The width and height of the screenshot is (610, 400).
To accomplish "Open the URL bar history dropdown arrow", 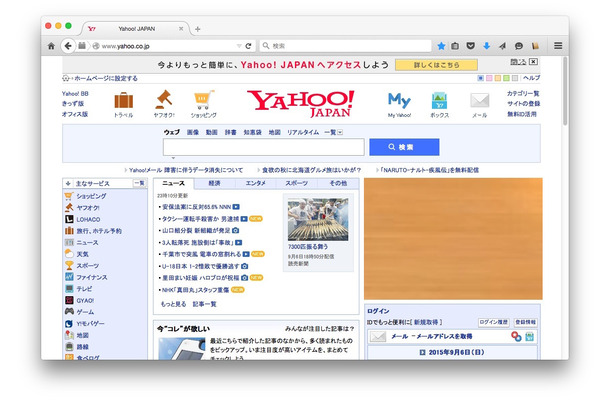I will pos(239,46).
